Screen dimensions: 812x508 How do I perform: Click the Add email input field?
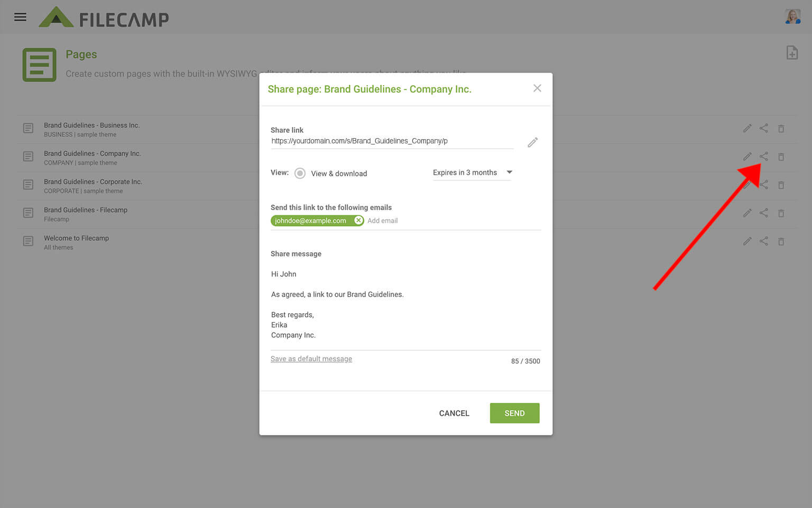point(423,221)
